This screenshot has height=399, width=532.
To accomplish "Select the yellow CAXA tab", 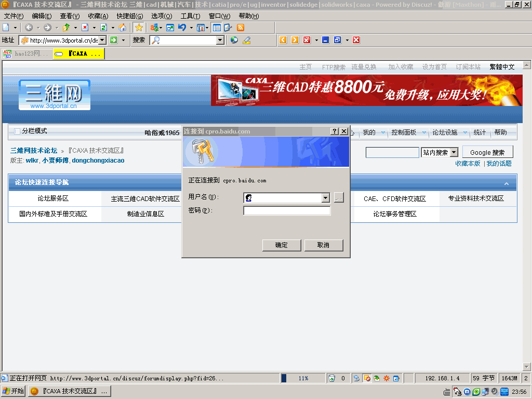I will 79,54.
